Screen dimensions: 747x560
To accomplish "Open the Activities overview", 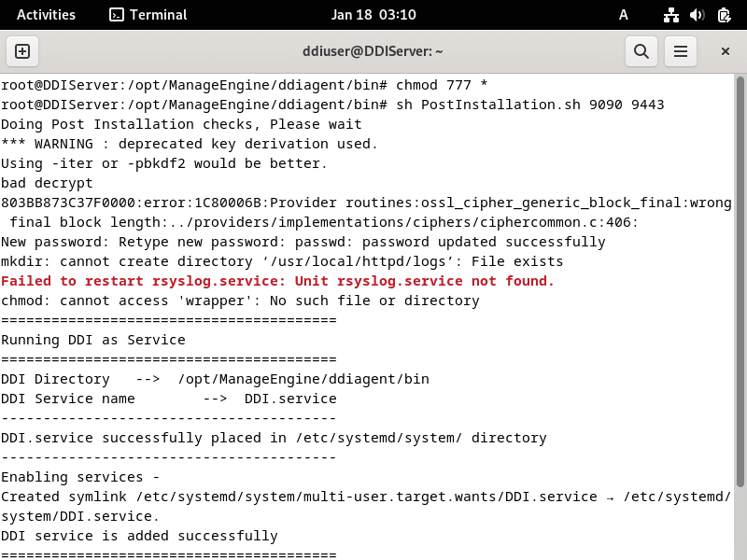I will tap(46, 15).
